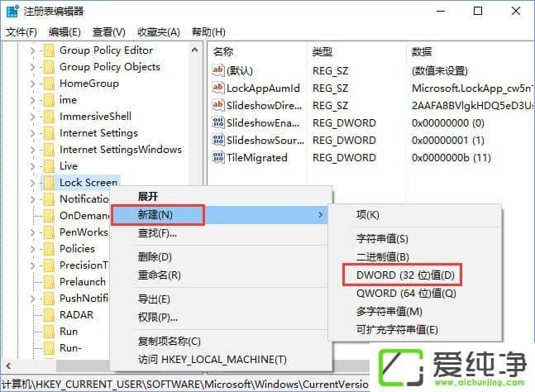
Task: Select 项(K) in the New submenu
Action: [x=415, y=215]
